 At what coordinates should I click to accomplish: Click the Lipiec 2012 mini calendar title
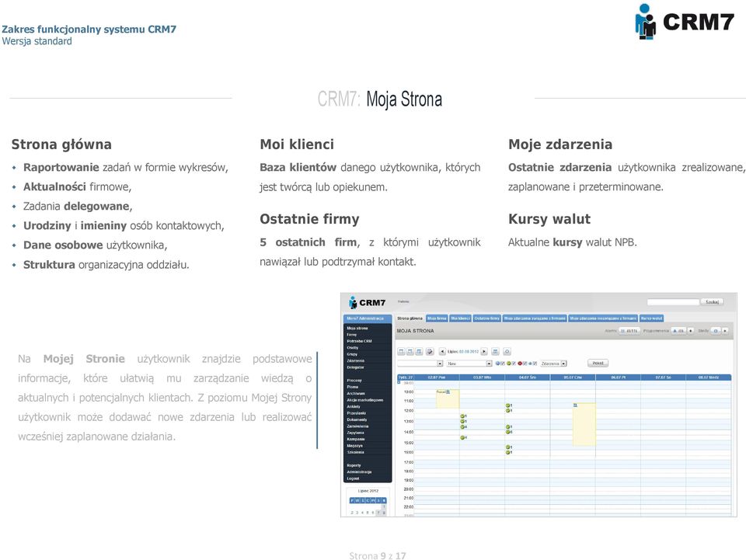click(368, 491)
